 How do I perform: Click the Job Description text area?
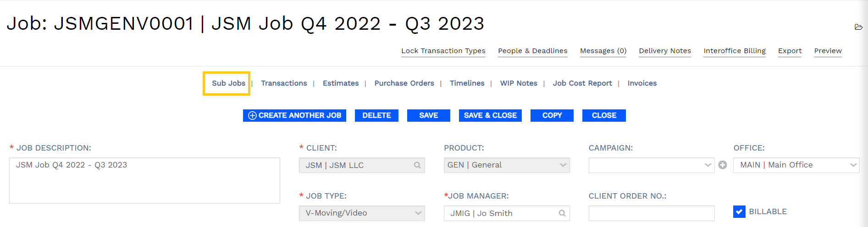144,181
